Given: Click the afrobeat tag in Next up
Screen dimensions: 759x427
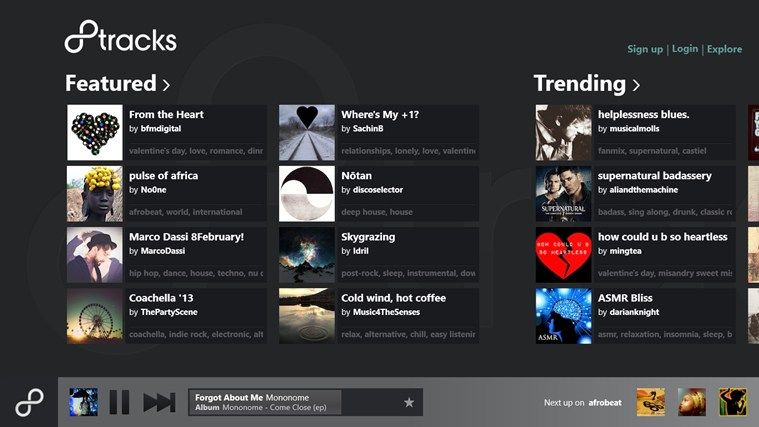Looking at the screenshot, I should (605, 402).
